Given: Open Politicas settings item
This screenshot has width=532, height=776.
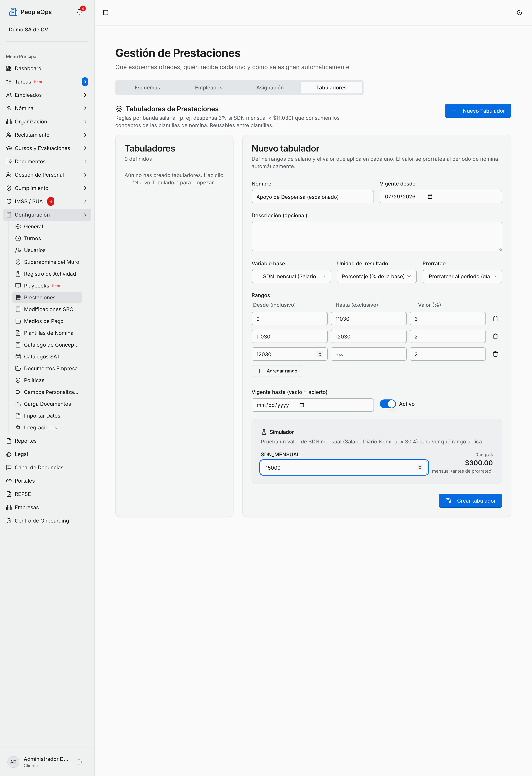Looking at the screenshot, I should 47,380.
